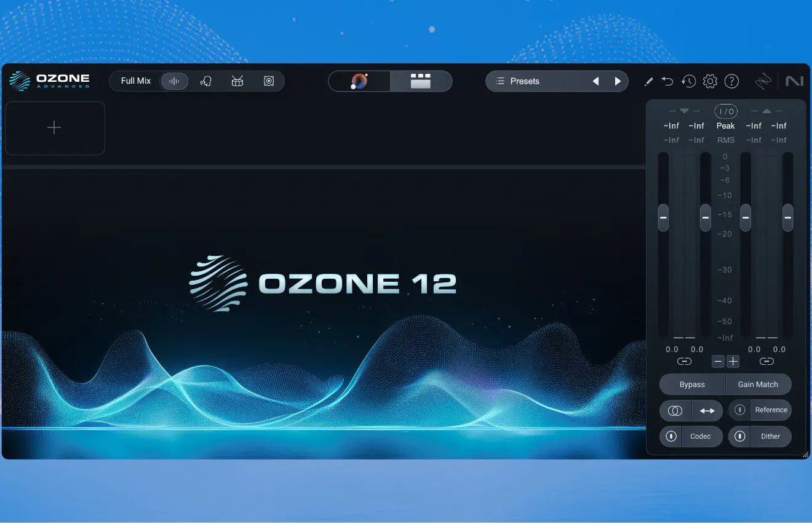Click the undo arrow icon
The image size is (812, 523).
tap(667, 81)
